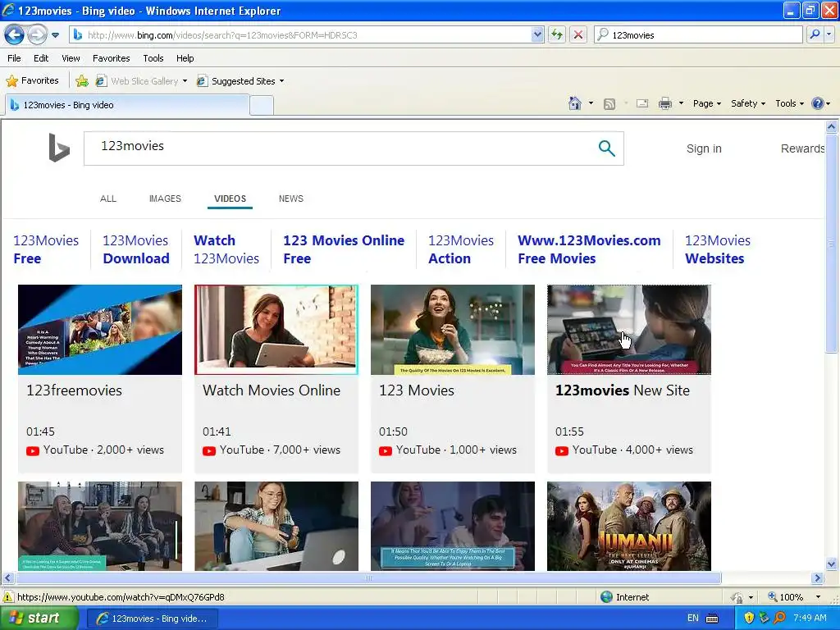
Task: Click the EN language indicator in taskbar
Action: tap(692, 619)
